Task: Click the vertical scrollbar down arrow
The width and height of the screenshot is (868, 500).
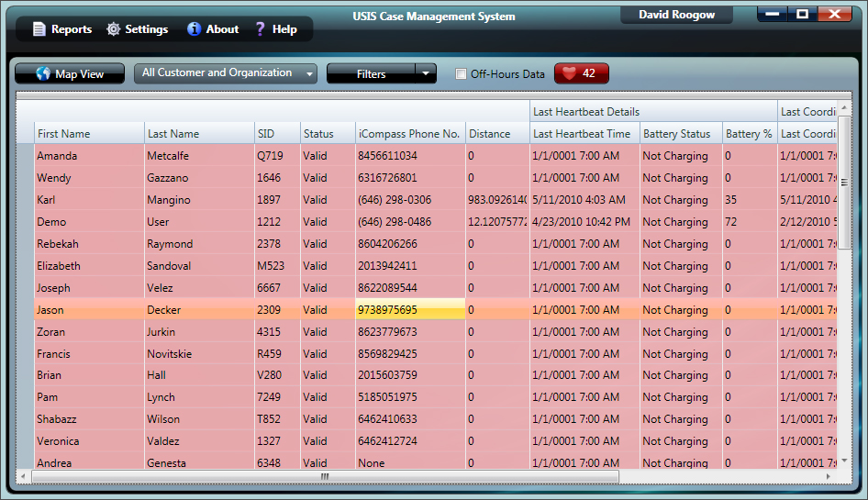Action: tap(843, 461)
